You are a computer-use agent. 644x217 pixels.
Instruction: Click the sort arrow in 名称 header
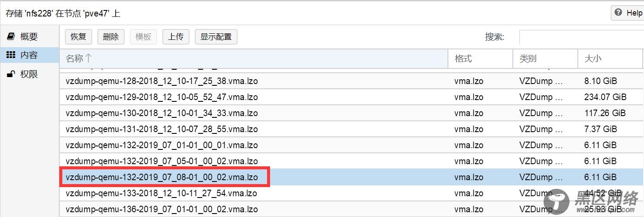(88, 58)
